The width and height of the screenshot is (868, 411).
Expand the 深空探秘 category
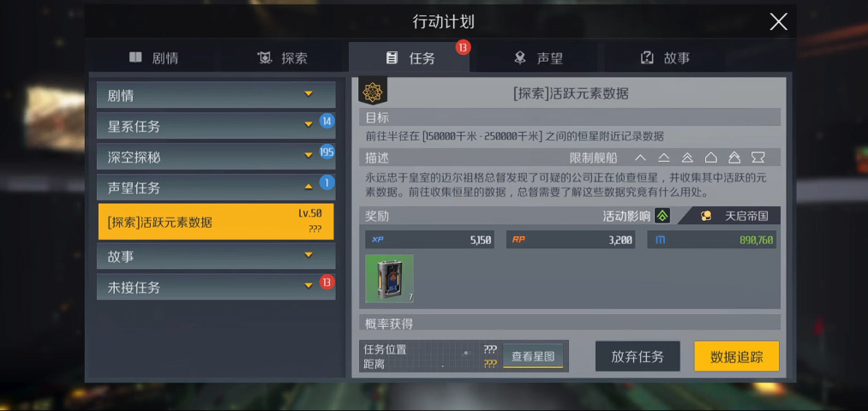point(216,157)
